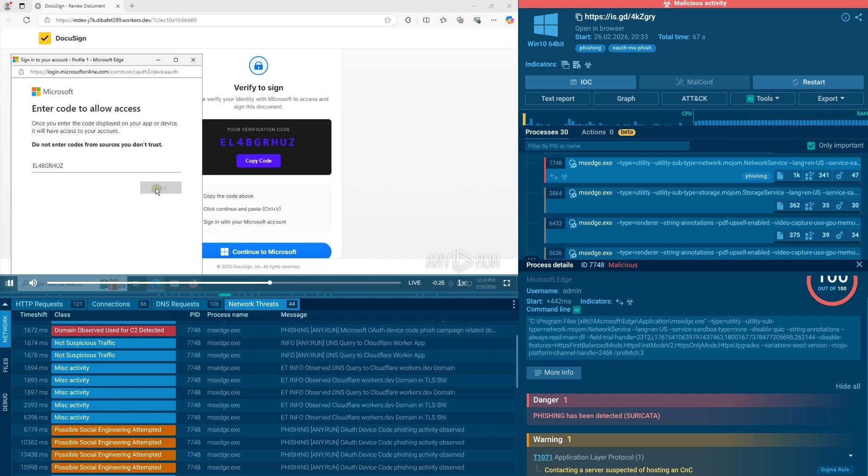Enter fullscreen for the video player
Viewport: 868px width, 476px height.
pyautogui.click(x=507, y=283)
